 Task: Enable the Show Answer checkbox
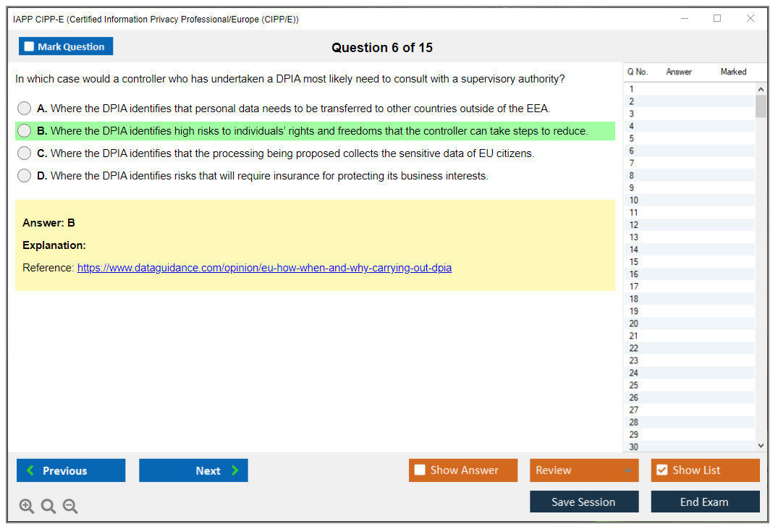(420, 470)
